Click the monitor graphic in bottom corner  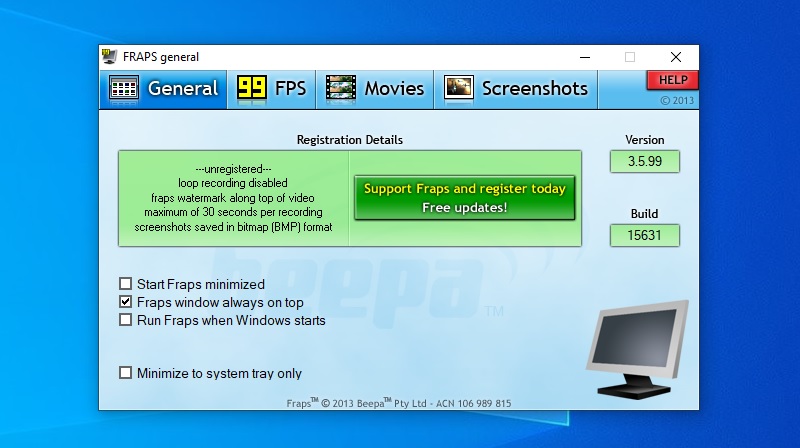coord(637,349)
